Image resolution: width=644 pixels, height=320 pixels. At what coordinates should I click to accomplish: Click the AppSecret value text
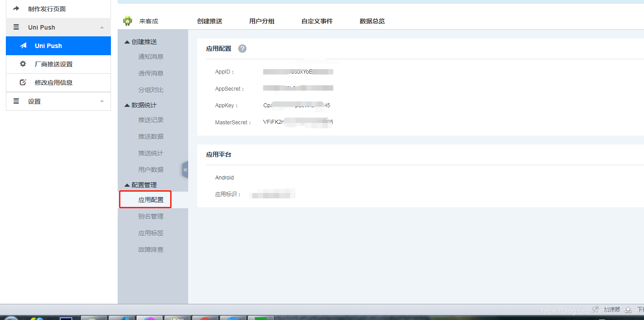pyautogui.click(x=298, y=88)
